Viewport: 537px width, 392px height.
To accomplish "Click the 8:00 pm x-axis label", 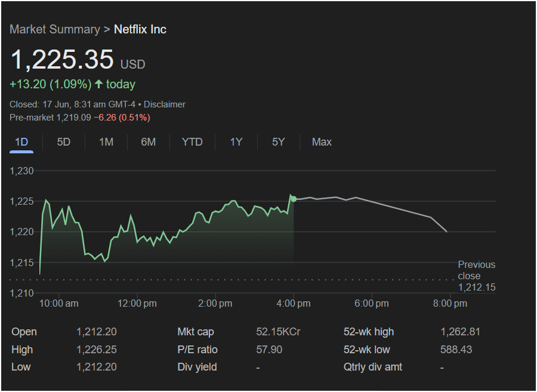I will click(x=450, y=303).
